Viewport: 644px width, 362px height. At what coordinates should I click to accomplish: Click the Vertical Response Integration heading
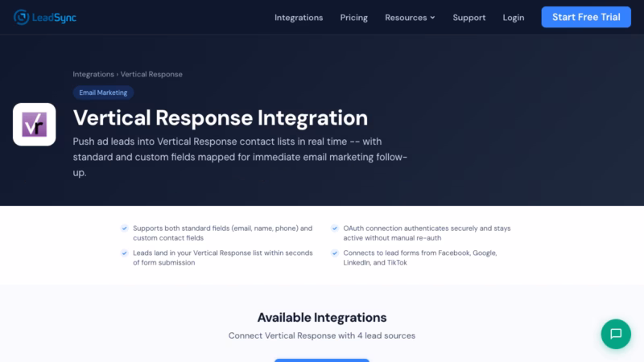click(x=220, y=117)
